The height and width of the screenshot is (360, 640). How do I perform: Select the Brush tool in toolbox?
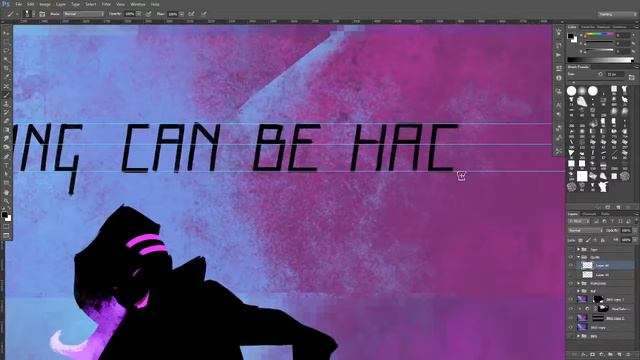6,95
